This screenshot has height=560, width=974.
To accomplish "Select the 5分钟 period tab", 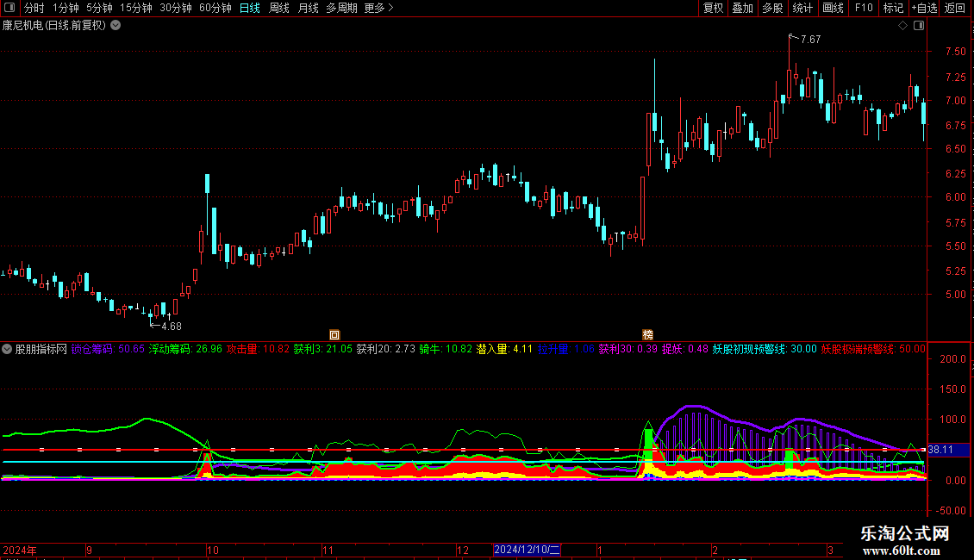I will [99, 8].
